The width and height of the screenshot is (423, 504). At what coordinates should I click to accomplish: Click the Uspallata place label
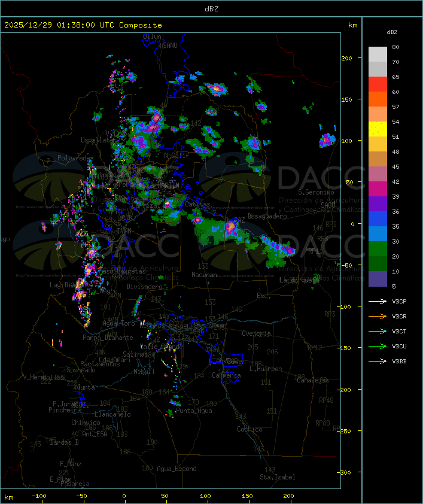click(x=97, y=140)
